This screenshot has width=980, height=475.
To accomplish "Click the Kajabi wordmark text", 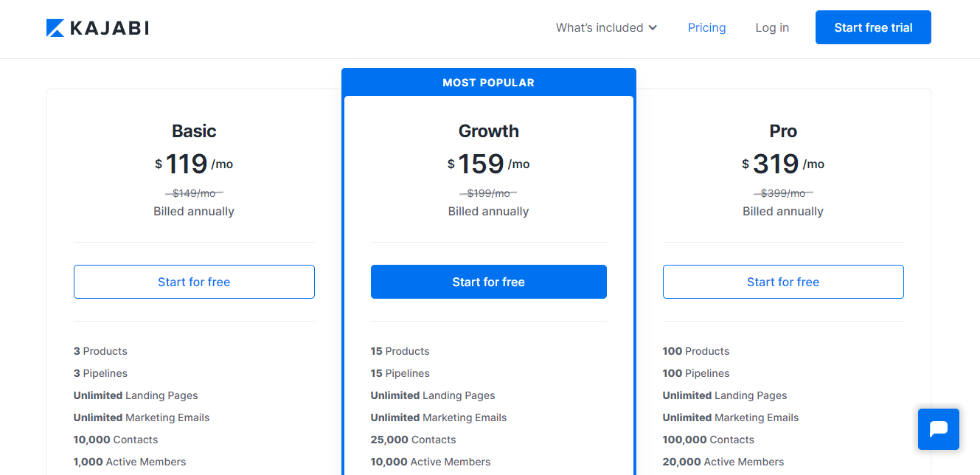I will (x=109, y=28).
